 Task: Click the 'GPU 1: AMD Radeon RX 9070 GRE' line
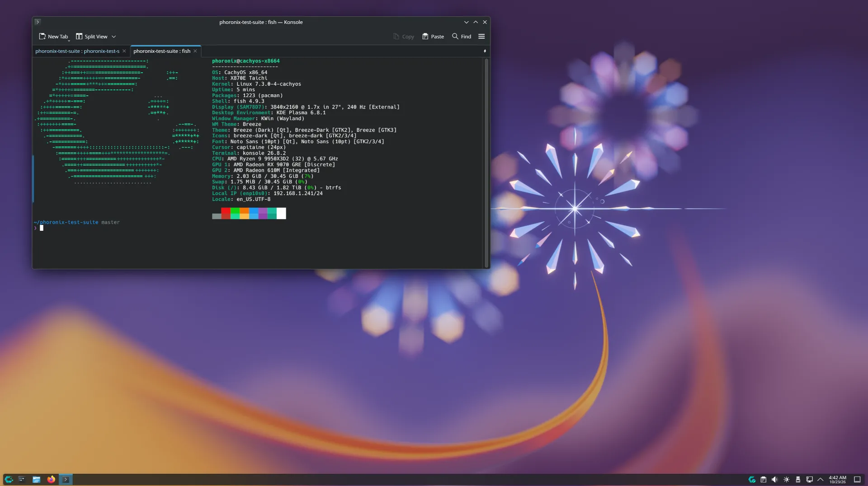pyautogui.click(x=274, y=165)
